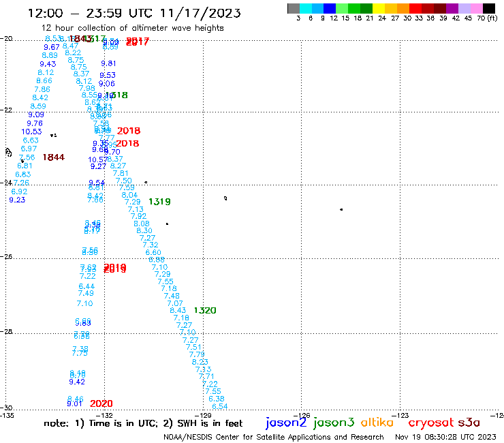Click the wave height value '8.04'
The height and width of the screenshot is (443, 504).
pyautogui.click(x=129, y=195)
